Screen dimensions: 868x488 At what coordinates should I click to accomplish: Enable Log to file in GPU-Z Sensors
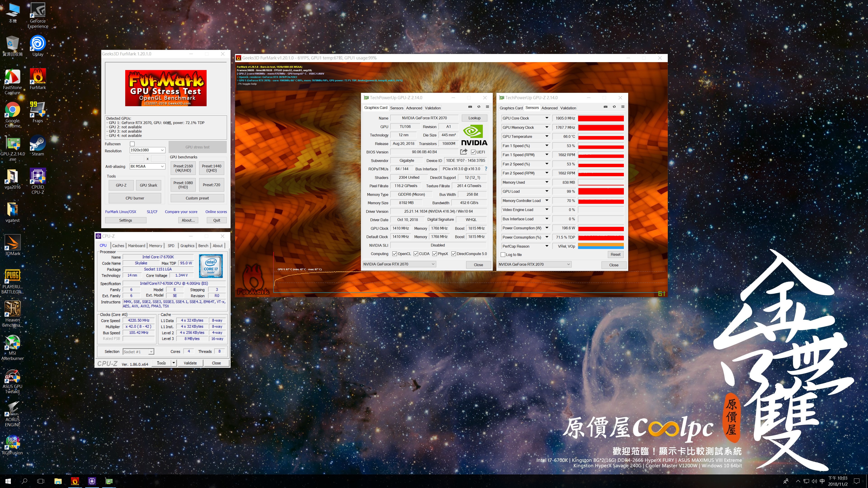[503, 255]
